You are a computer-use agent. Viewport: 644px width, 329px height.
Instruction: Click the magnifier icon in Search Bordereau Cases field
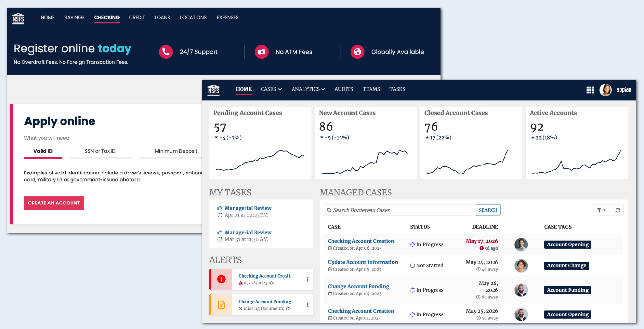[x=329, y=210]
